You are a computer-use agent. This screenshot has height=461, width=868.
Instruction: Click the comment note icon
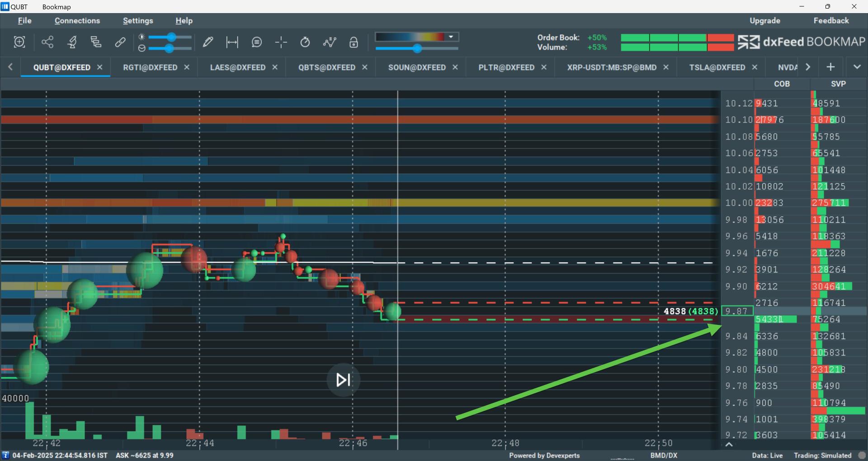257,42
